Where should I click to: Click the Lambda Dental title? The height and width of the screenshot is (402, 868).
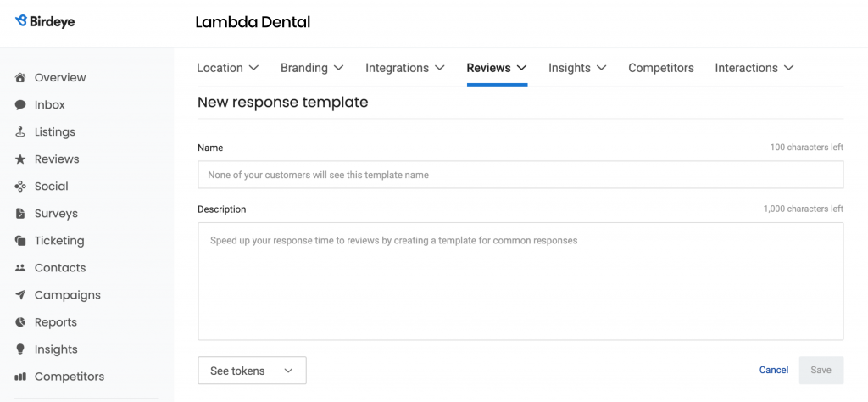click(x=253, y=22)
